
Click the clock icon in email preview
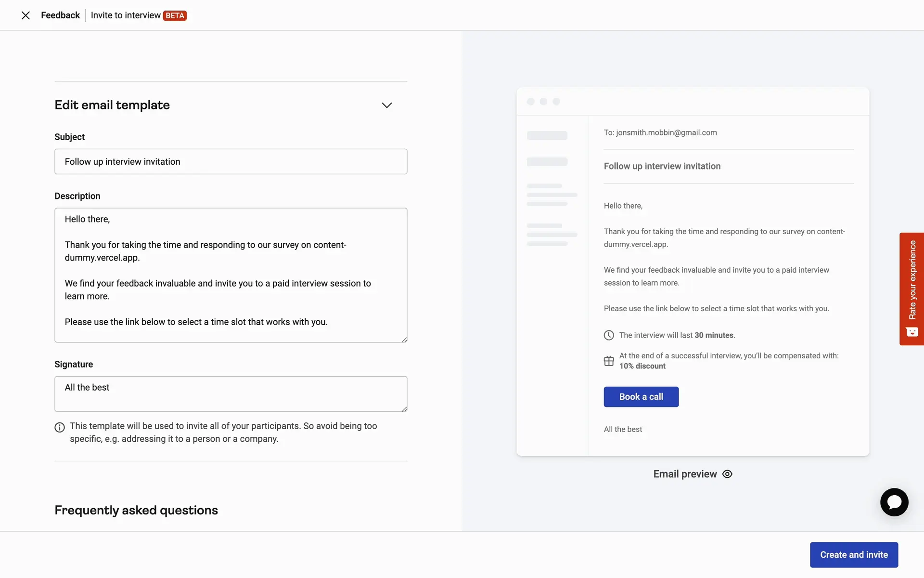pyautogui.click(x=609, y=335)
